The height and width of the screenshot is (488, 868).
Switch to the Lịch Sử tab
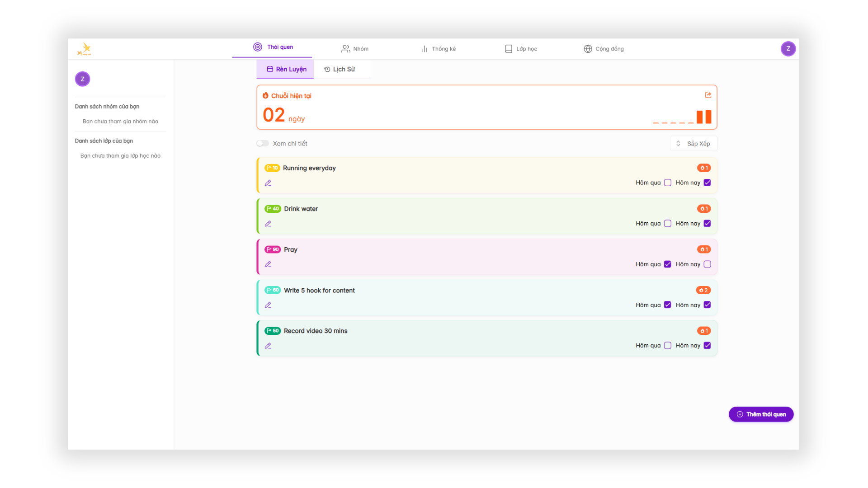[x=340, y=69]
